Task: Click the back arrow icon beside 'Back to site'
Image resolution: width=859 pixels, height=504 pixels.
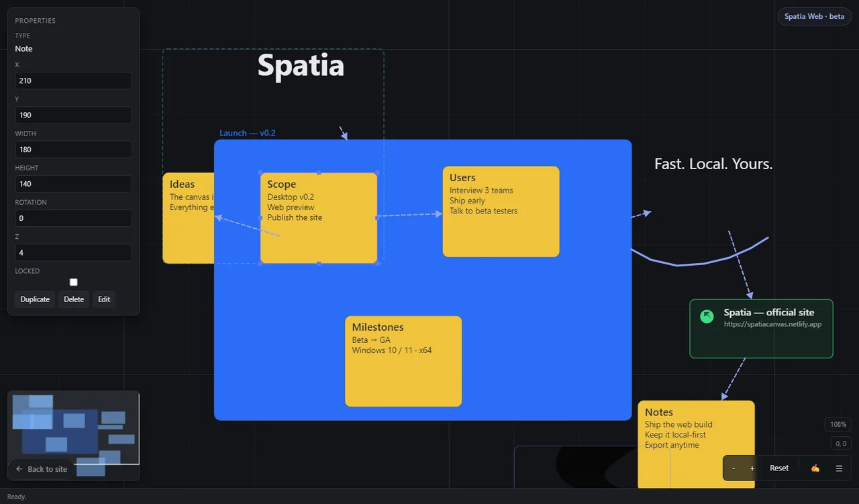Action: (19, 469)
